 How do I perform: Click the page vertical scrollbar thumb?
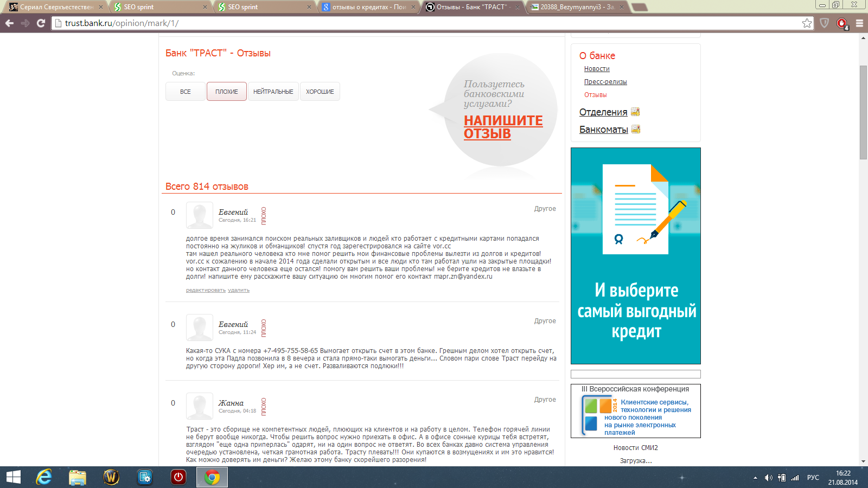[863, 112]
